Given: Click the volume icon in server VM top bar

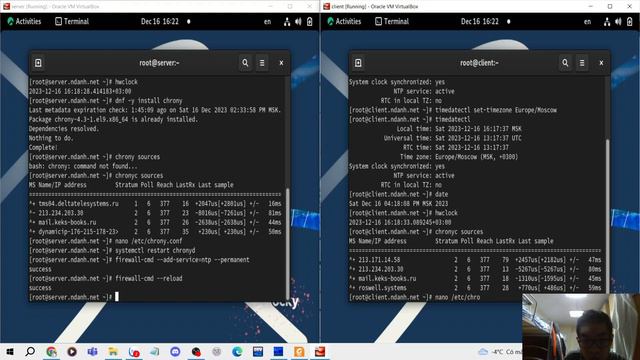Looking at the screenshot, I should point(298,22).
